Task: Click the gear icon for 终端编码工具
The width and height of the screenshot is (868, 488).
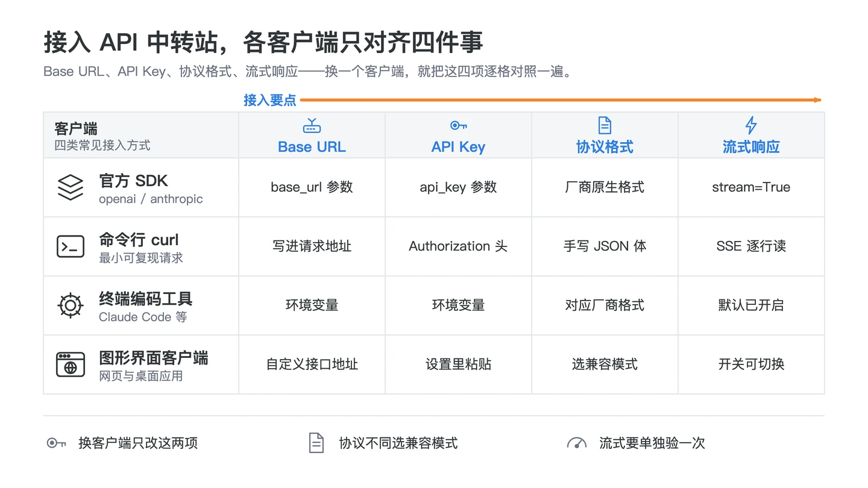Action: tap(71, 305)
